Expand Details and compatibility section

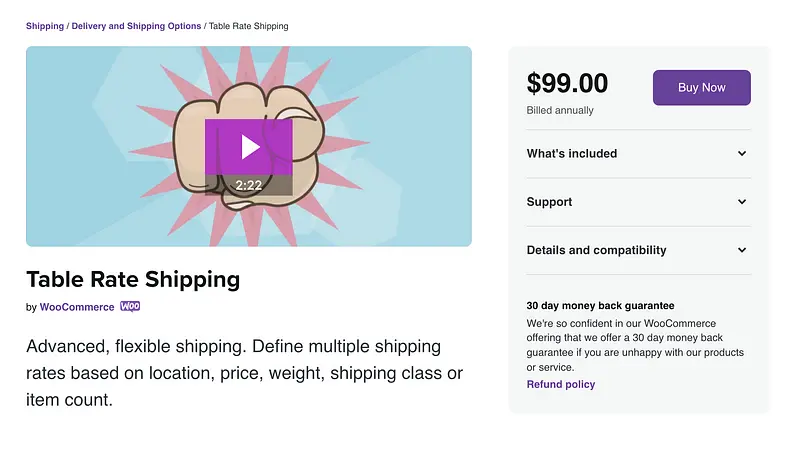point(596,250)
